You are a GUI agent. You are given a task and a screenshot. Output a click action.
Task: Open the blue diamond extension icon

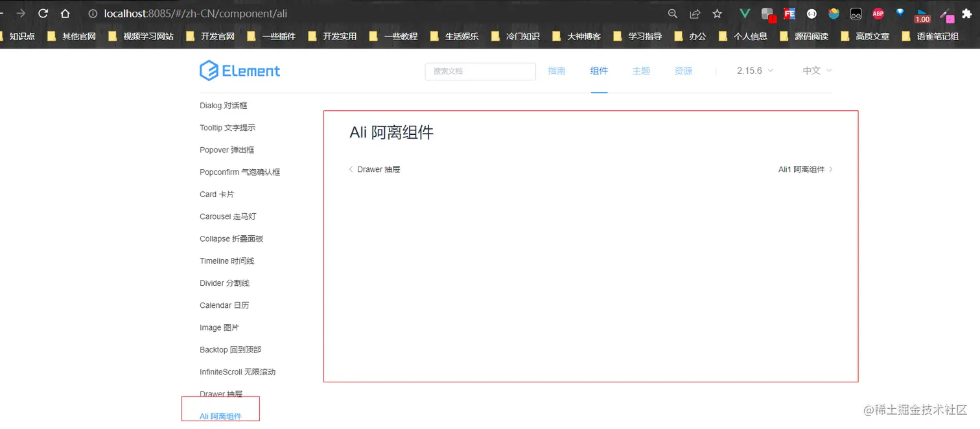[900, 12]
